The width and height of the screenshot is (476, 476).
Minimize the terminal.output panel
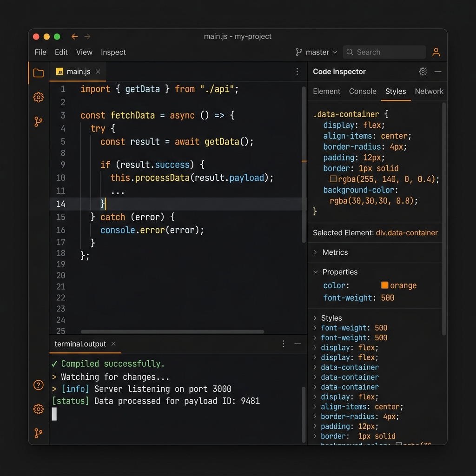point(298,344)
